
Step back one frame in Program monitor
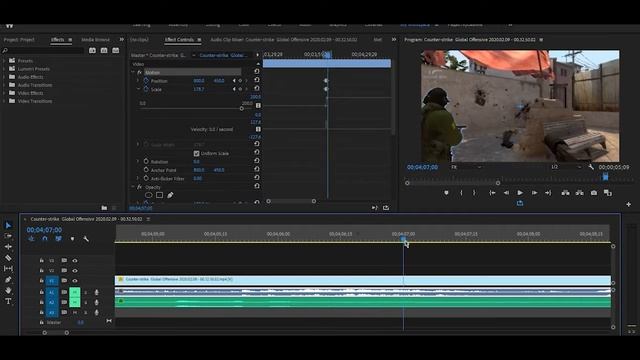point(506,193)
